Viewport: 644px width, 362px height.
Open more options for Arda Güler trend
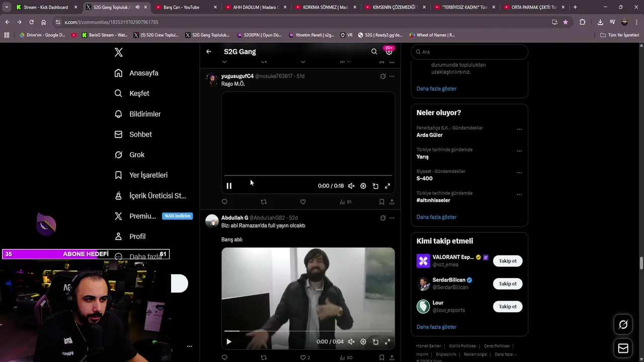(519, 129)
